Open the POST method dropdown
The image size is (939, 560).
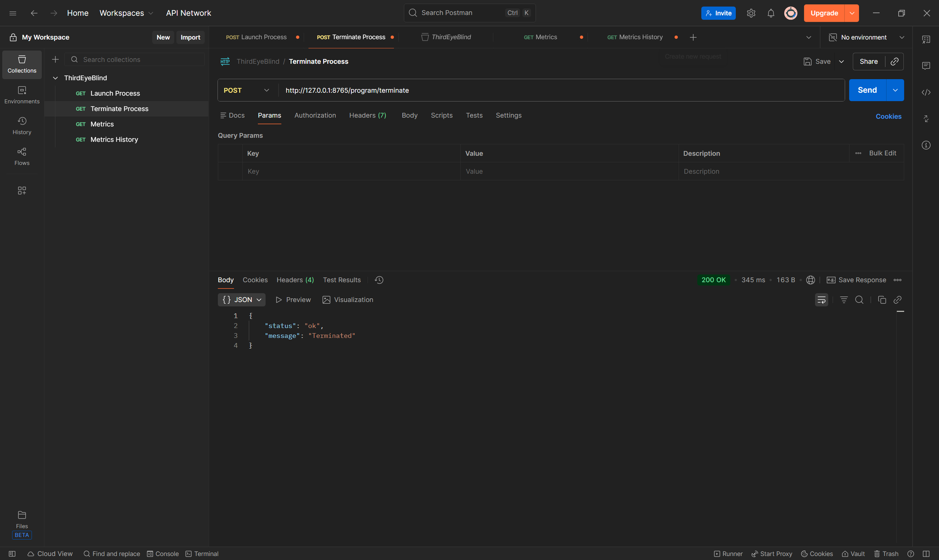coord(246,90)
